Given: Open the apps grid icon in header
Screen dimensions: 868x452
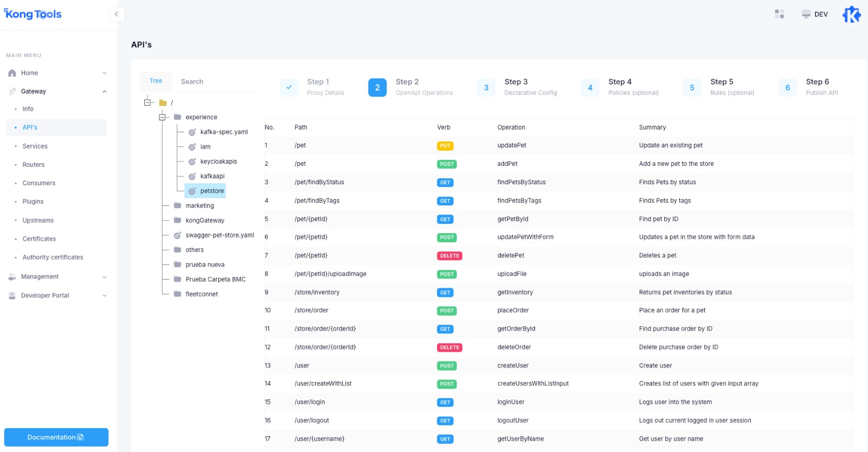Looking at the screenshot, I should click(x=780, y=14).
